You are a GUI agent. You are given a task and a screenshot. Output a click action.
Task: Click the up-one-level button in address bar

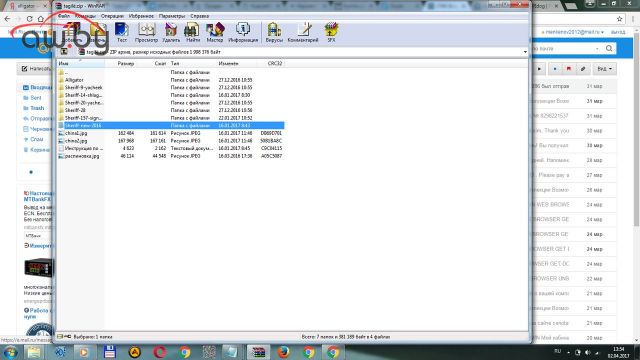pyautogui.click(x=64, y=52)
